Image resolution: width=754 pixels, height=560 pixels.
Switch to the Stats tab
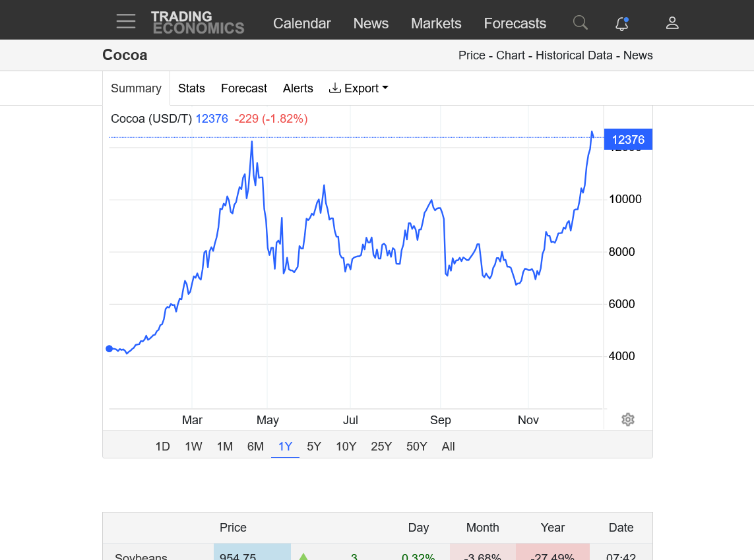[x=191, y=88]
